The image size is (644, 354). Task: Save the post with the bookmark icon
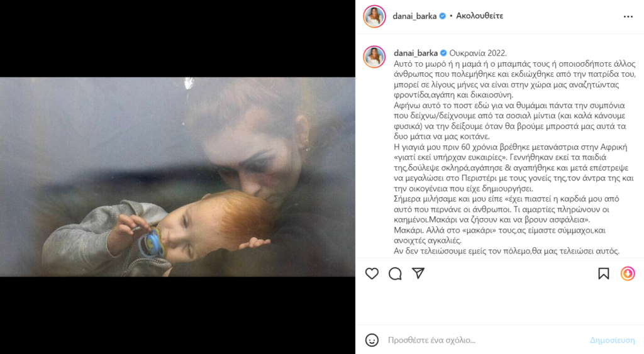coord(603,274)
